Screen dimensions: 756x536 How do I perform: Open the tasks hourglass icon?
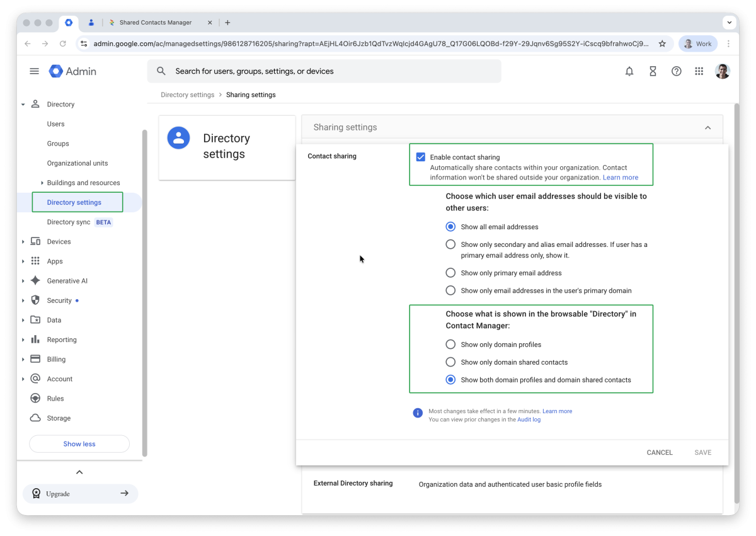[653, 71]
